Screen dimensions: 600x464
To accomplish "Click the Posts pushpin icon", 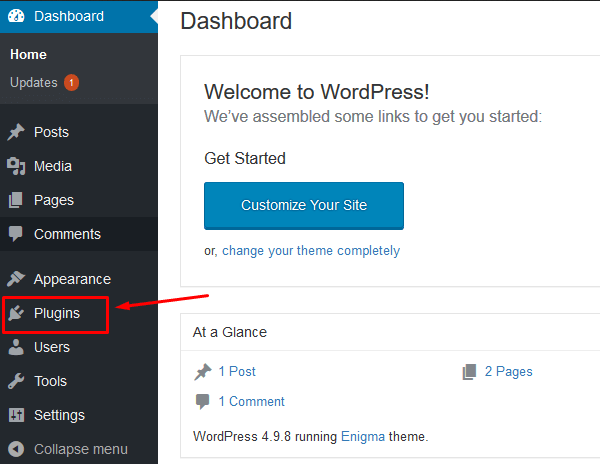I will coord(16,132).
